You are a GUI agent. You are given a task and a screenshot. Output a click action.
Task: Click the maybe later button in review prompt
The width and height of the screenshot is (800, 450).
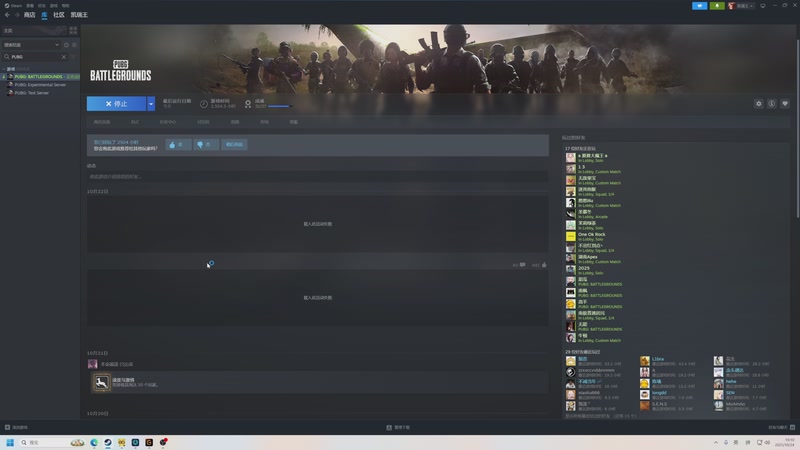[x=234, y=144]
